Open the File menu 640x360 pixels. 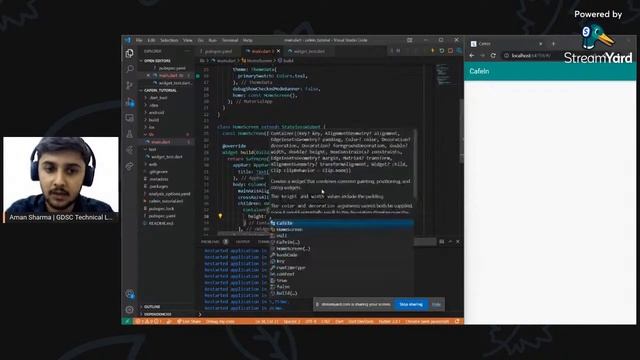click(x=139, y=40)
